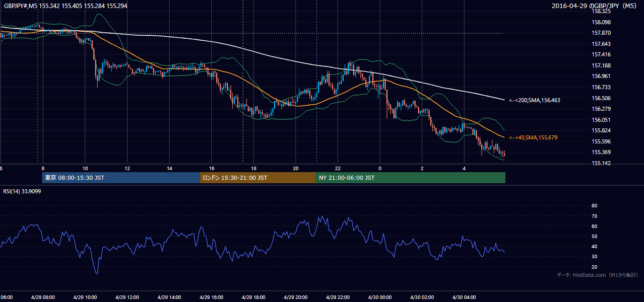The width and height of the screenshot is (644, 302).
Task: Click RSI axis level 40
Action: point(594,247)
